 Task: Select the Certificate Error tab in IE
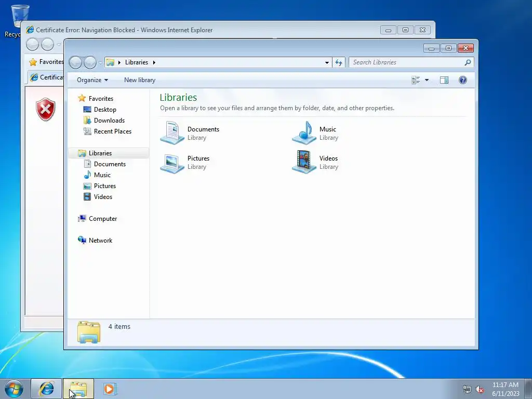point(46,77)
